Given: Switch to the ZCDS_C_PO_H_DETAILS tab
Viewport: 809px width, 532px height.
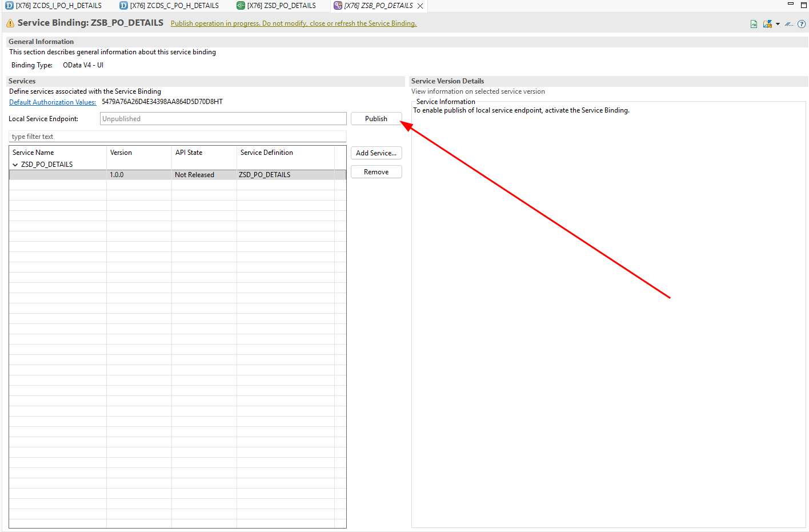Looking at the screenshot, I should (169, 6).
